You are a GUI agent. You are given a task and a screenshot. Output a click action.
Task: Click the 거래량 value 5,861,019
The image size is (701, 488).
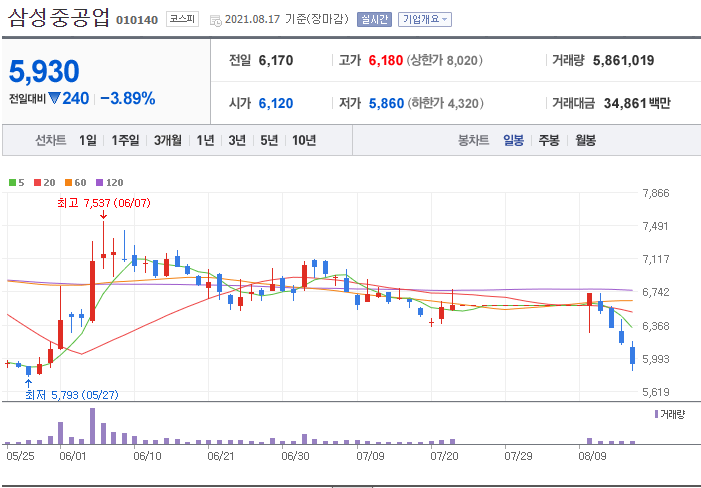coord(624,60)
